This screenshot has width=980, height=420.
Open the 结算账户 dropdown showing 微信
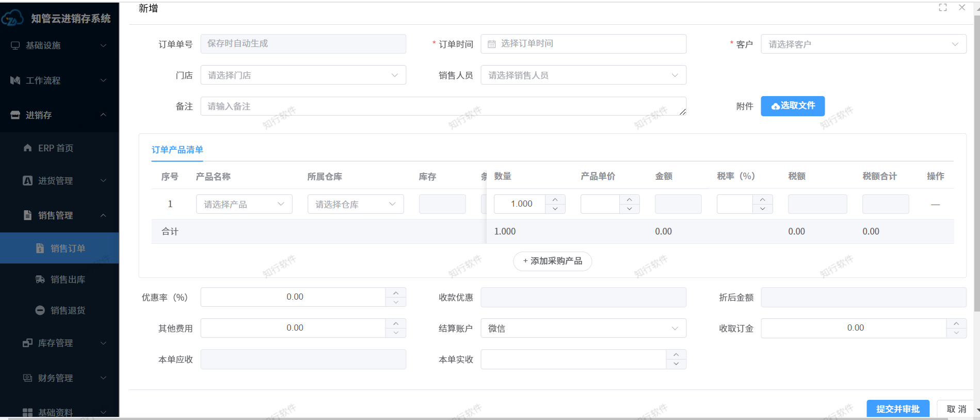pos(583,329)
